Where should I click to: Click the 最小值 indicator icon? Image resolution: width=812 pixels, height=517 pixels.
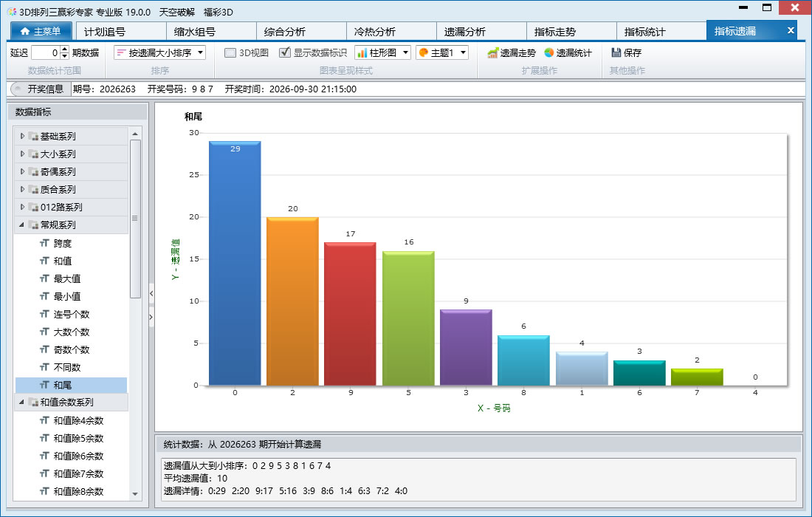[44, 296]
